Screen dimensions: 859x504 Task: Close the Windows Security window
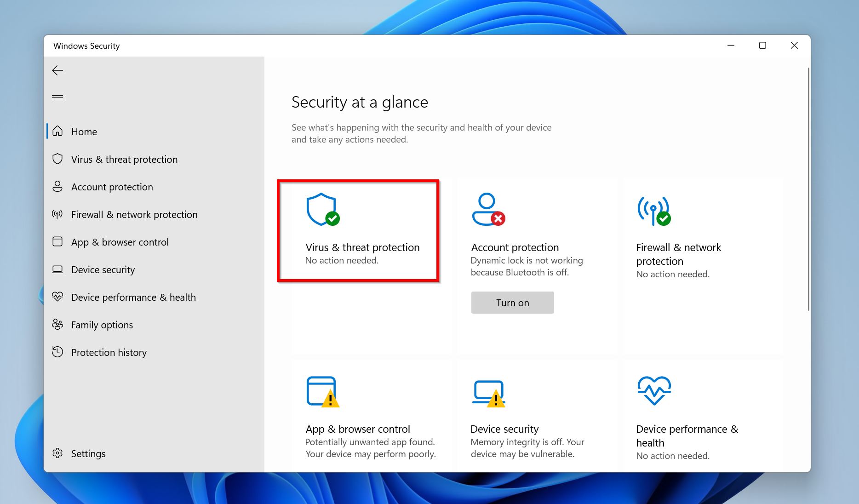[x=794, y=46]
